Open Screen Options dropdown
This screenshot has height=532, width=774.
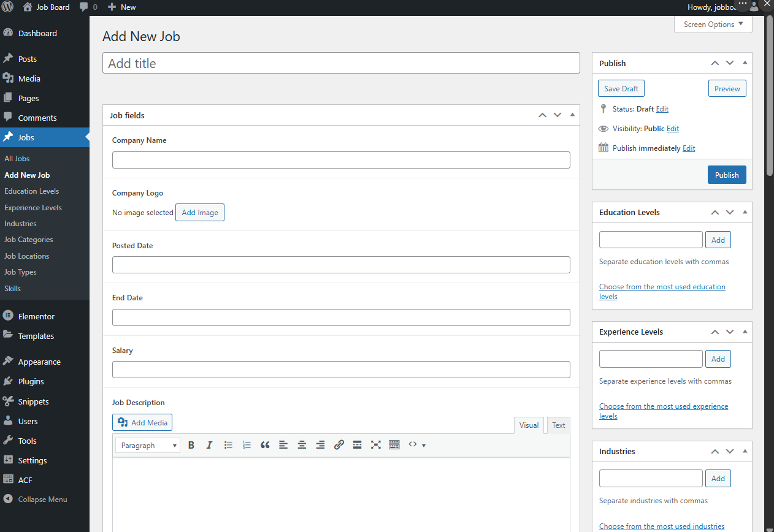(x=713, y=25)
